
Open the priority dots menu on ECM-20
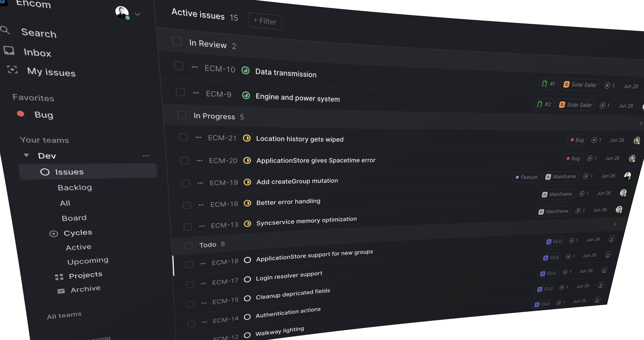[x=199, y=160]
